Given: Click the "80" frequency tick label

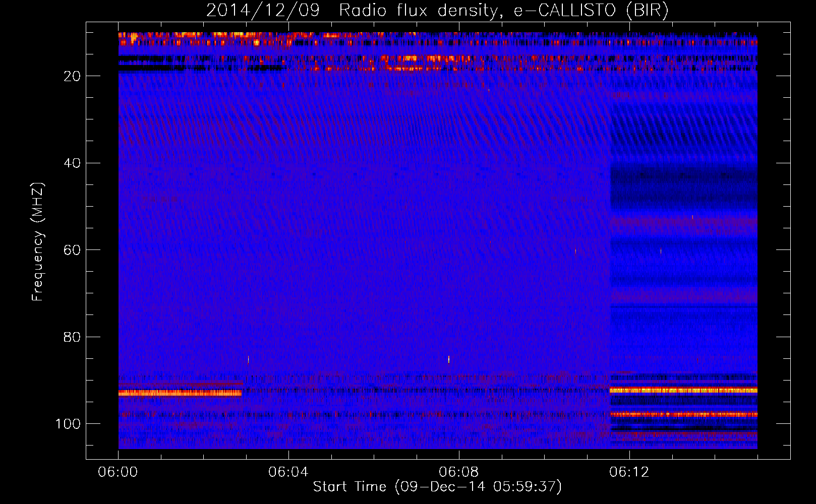Looking at the screenshot, I should pyautogui.click(x=72, y=337).
